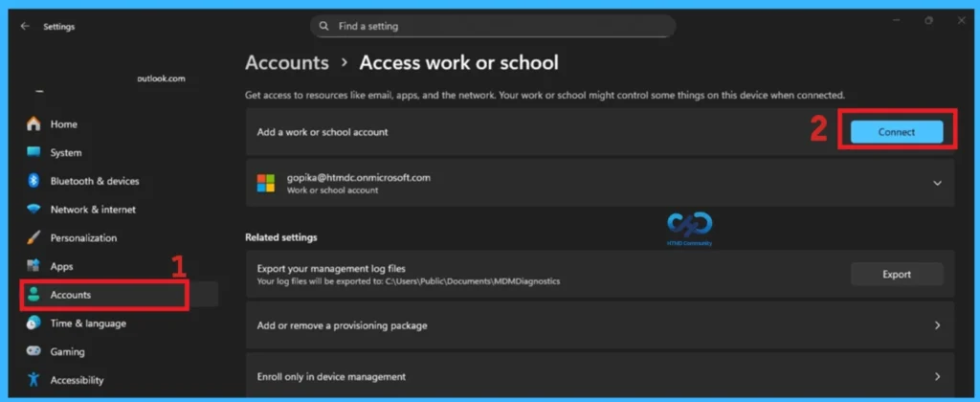Click the Export log files button
This screenshot has height=402, width=980.
(896, 274)
